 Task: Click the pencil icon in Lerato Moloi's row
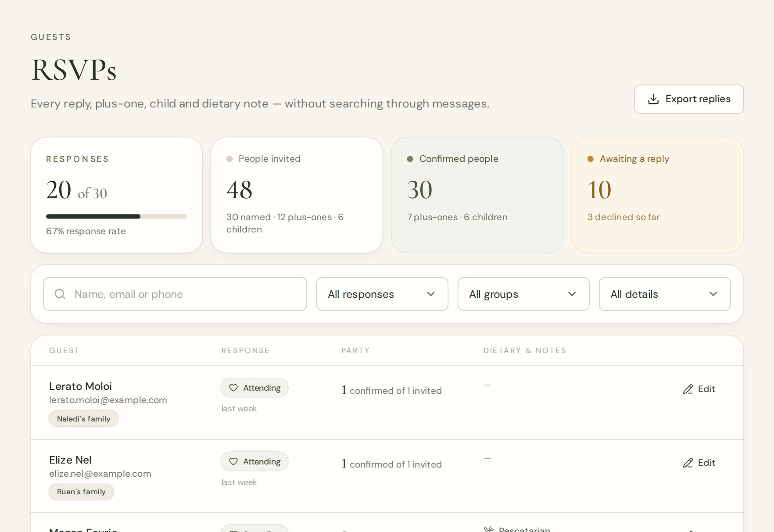(688, 389)
